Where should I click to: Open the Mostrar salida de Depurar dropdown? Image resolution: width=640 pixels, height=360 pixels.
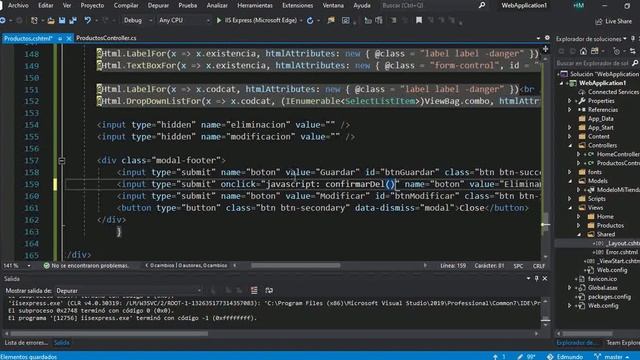128,291
